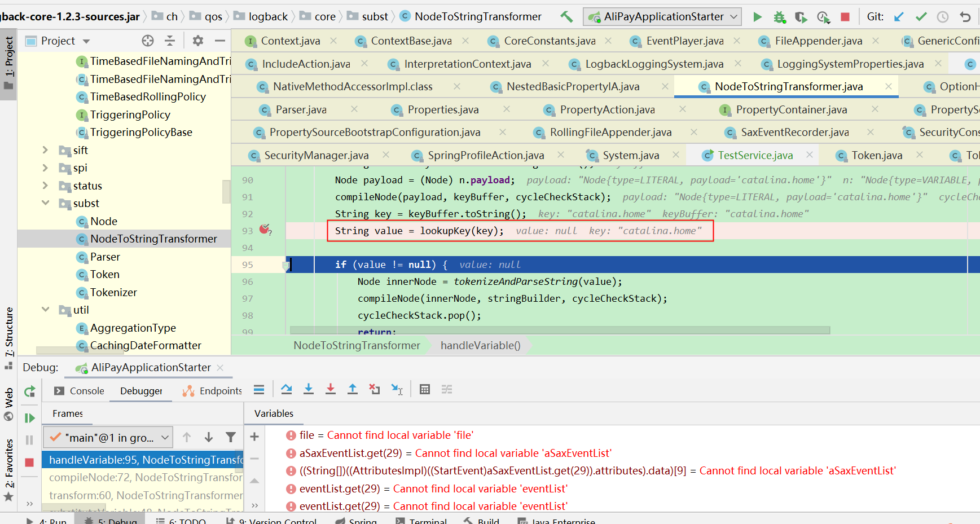
Task: Click horizontal scrollbar in code editor
Action: point(560,330)
